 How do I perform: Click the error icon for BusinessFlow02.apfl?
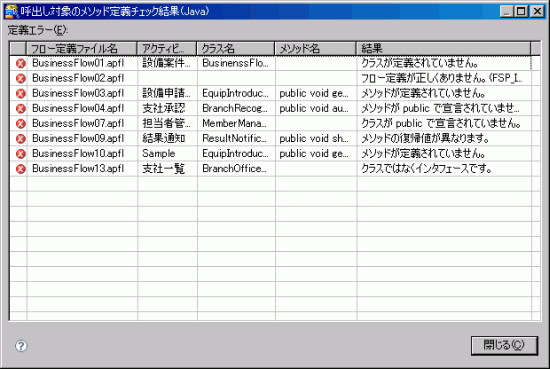(x=21, y=79)
